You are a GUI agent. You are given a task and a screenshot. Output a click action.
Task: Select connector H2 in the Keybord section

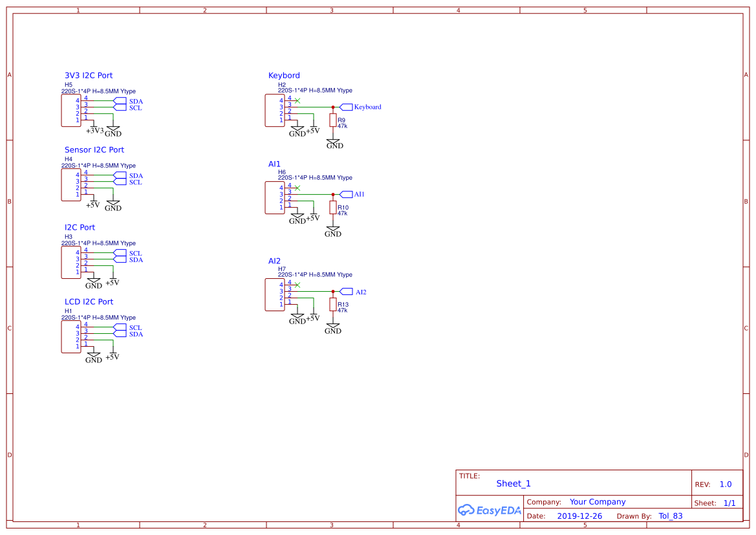pyautogui.click(x=274, y=110)
